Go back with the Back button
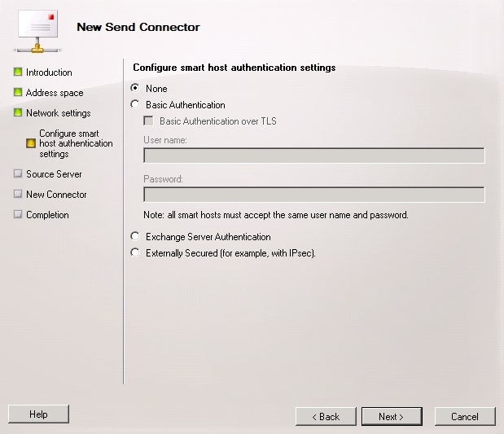 click(326, 417)
